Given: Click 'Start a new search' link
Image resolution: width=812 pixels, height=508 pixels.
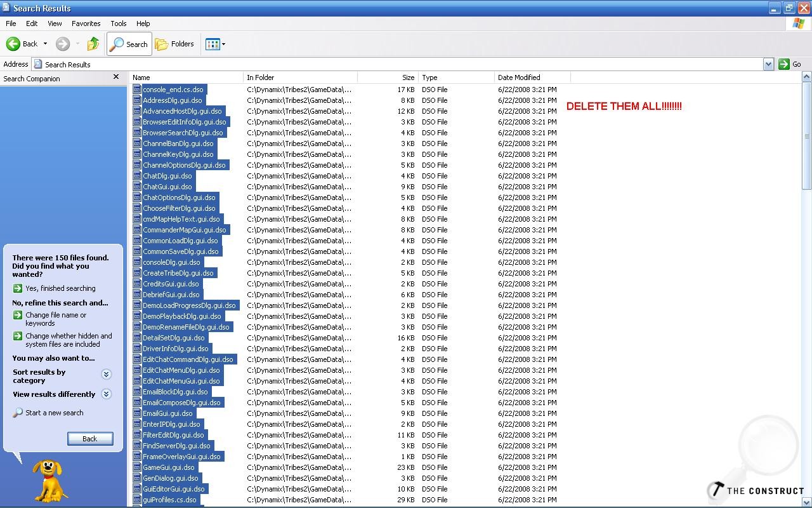Looking at the screenshot, I should point(55,413).
